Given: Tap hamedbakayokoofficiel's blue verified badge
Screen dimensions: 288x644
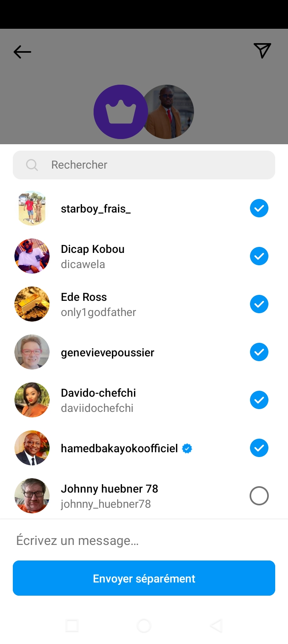Looking at the screenshot, I should coord(187,449).
